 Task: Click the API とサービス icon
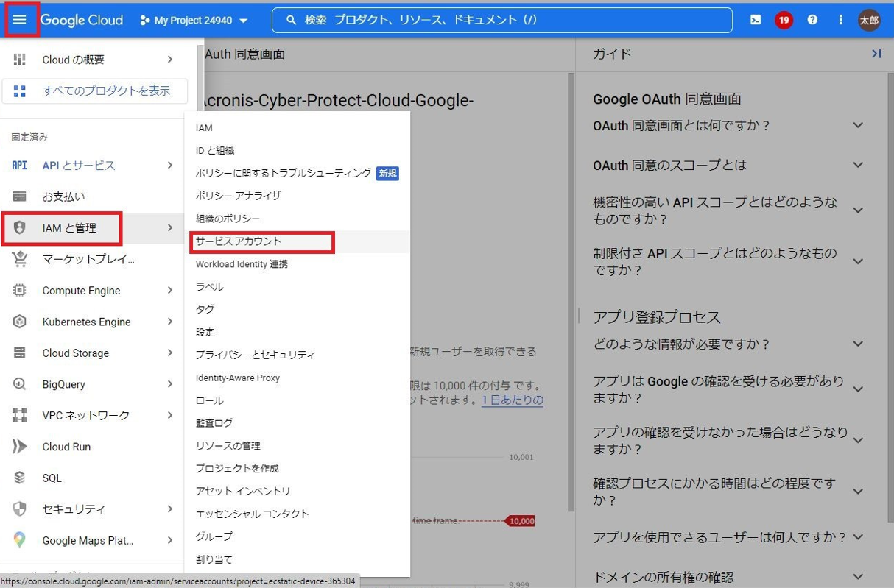(20, 166)
